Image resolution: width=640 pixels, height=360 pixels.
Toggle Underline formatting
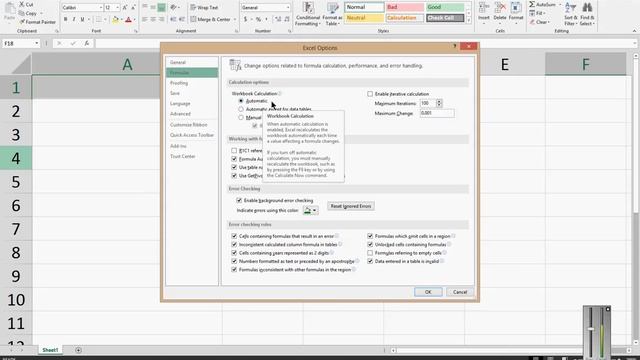click(82, 20)
